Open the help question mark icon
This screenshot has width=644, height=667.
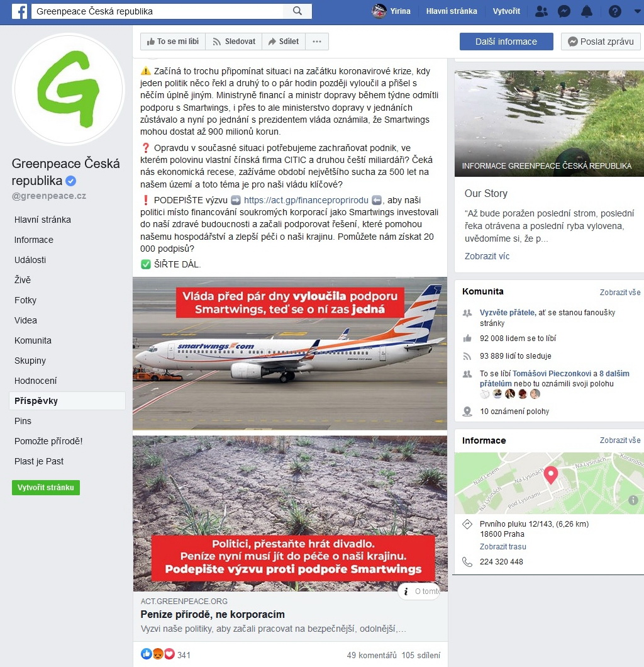(x=614, y=11)
